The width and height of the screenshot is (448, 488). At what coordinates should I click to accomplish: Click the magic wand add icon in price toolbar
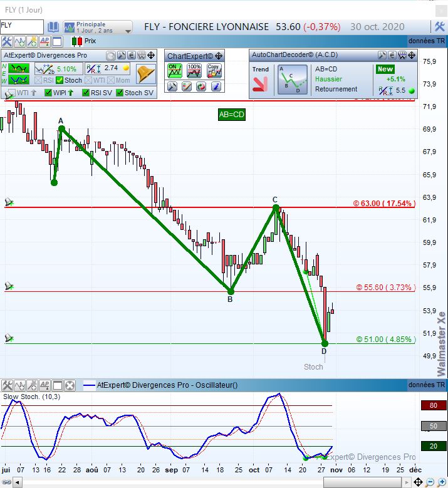tap(32, 41)
